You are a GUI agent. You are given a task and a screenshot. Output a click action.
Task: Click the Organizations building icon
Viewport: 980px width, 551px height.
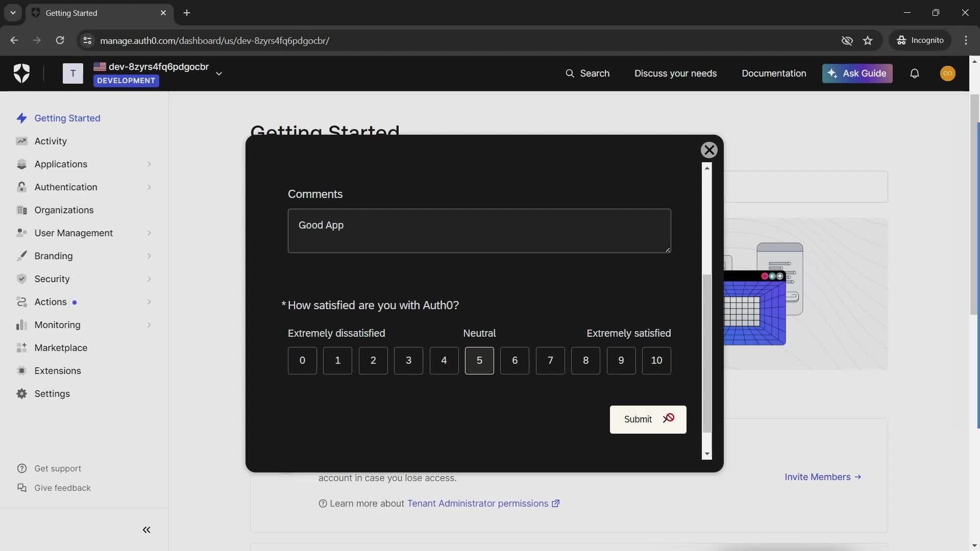[x=21, y=210]
